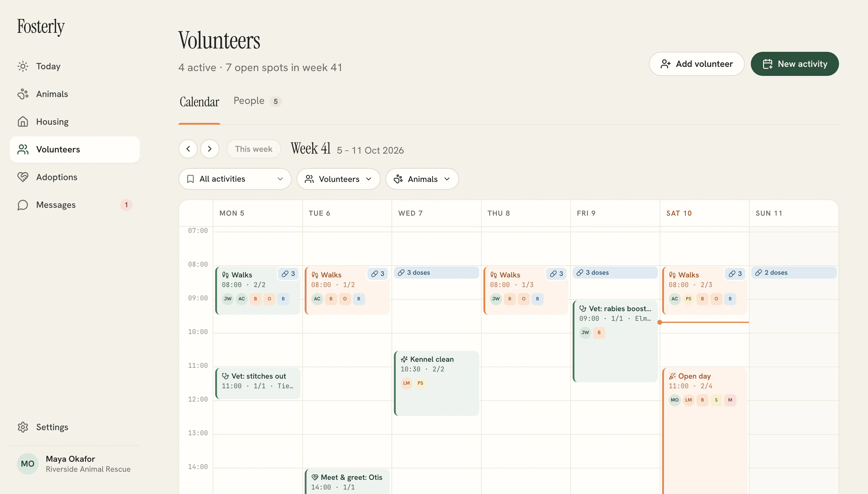Viewport: 868px width, 494px height.
Task: Click the MO profile avatar
Action: click(x=27, y=464)
